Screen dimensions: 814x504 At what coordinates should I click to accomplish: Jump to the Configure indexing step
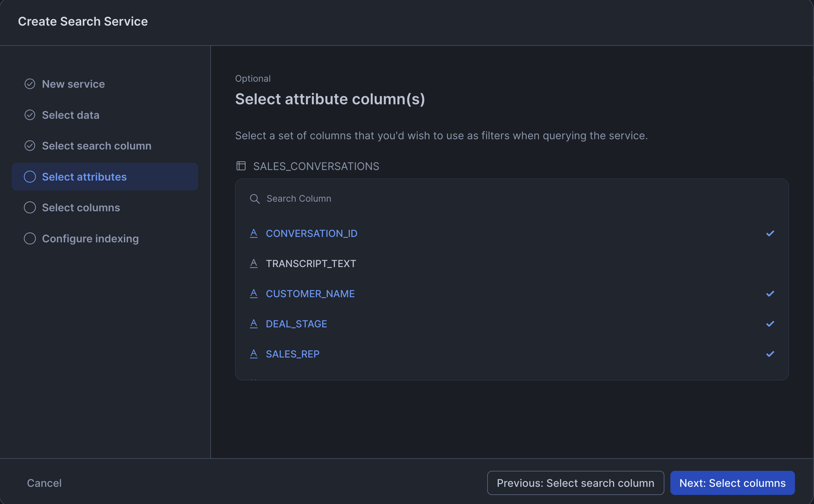[90, 239]
